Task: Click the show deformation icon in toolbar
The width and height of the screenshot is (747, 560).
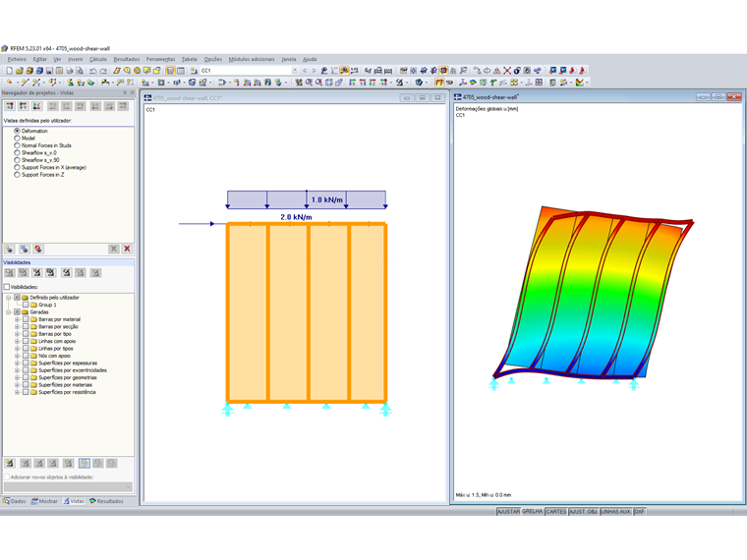Action: point(463,83)
